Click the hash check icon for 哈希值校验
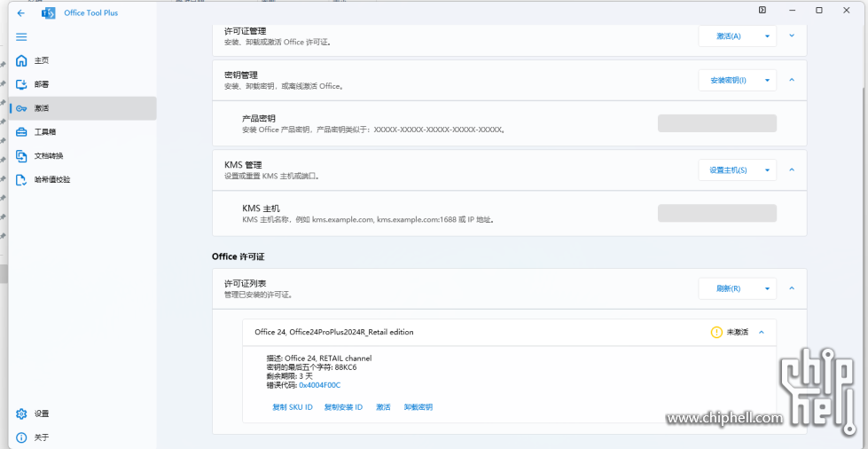The height and width of the screenshot is (449, 868). click(21, 179)
